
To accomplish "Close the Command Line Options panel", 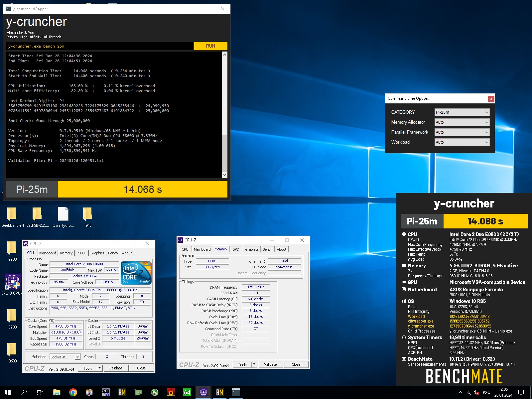I will [491, 99].
